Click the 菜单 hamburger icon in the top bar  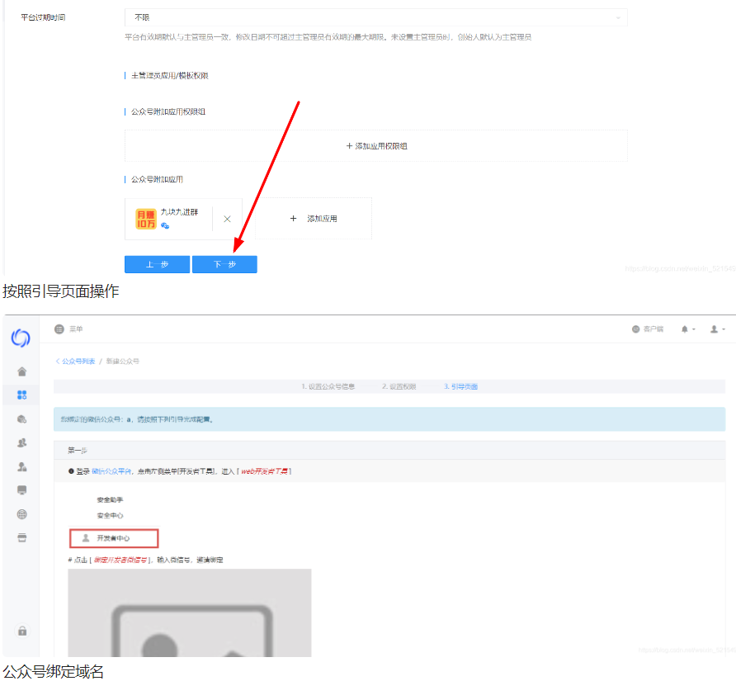59,329
